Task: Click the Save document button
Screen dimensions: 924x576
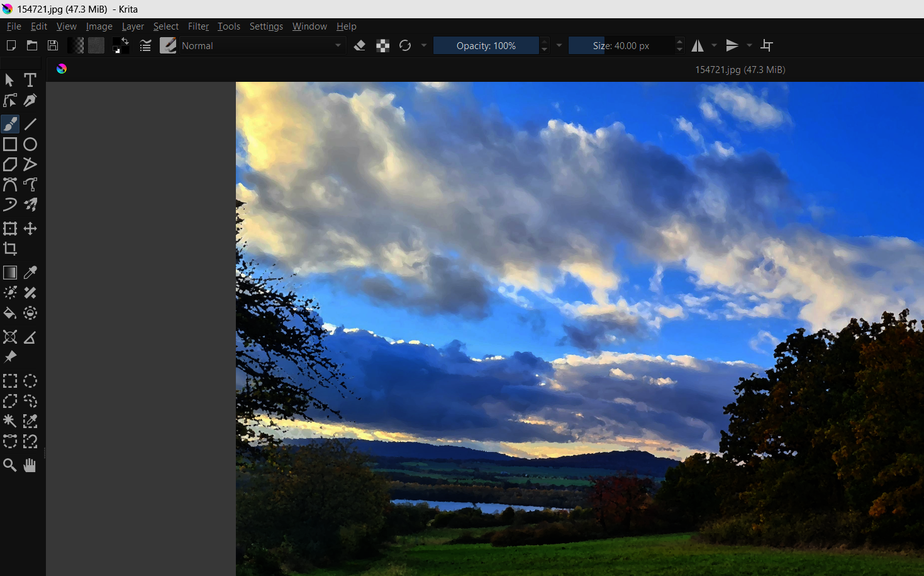Action: click(53, 45)
